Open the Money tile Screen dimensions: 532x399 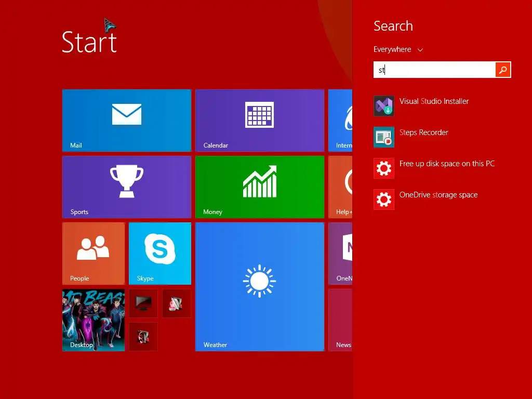260,187
